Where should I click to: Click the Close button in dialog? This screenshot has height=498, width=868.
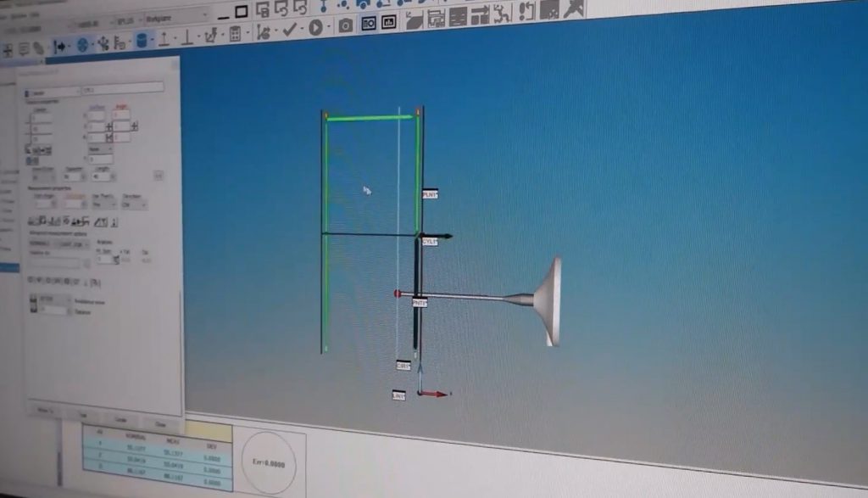(x=159, y=422)
